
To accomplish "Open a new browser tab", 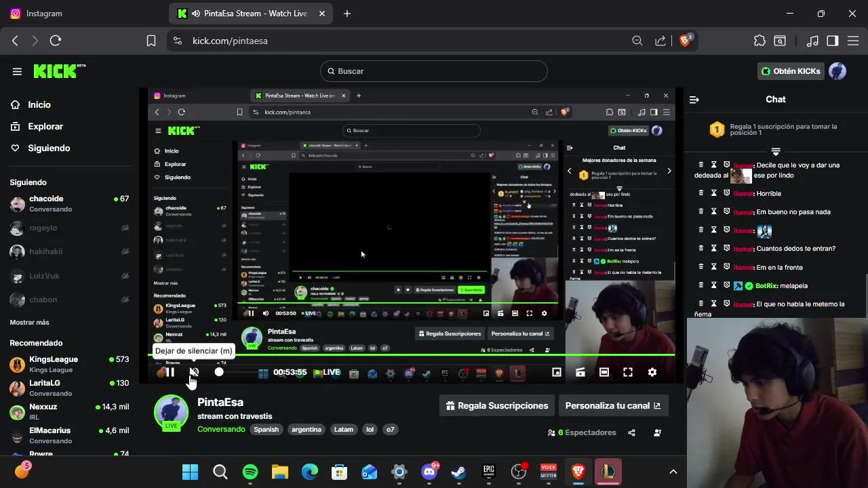I will [x=347, y=14].
